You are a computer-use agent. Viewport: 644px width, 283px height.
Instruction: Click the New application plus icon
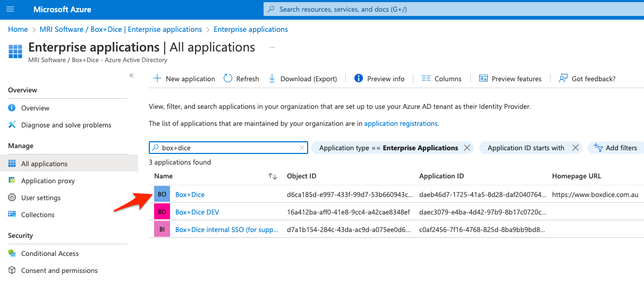(157, 78)
